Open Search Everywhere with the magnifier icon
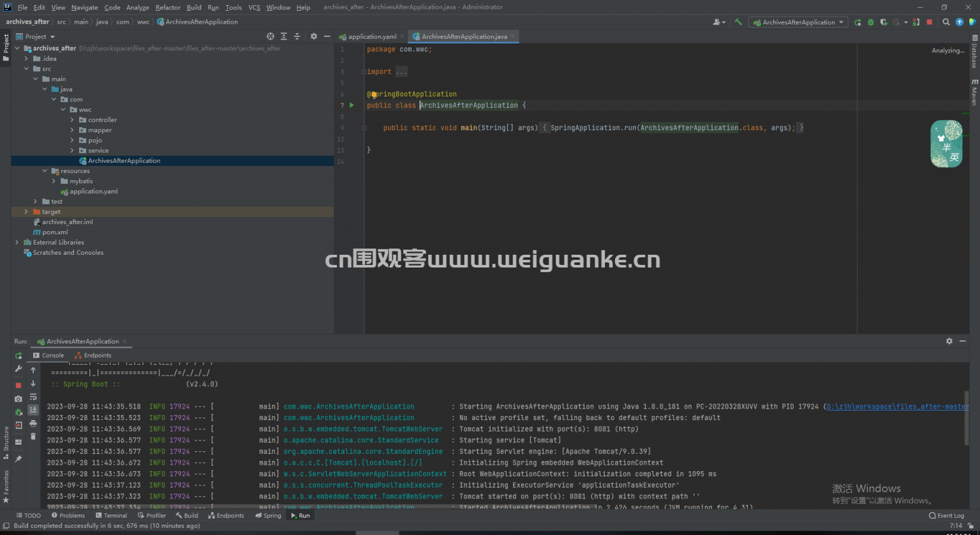The image size is (980, 535). (x=946, y=22)
